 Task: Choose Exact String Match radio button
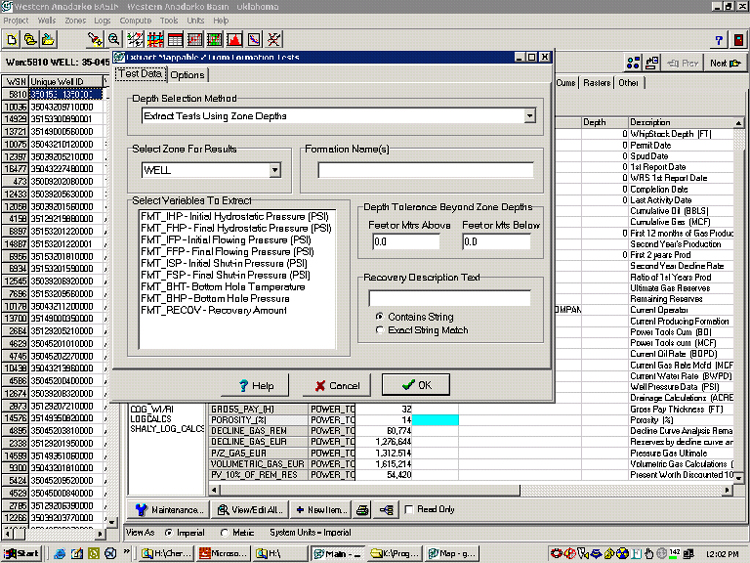[x=379, y=330]
